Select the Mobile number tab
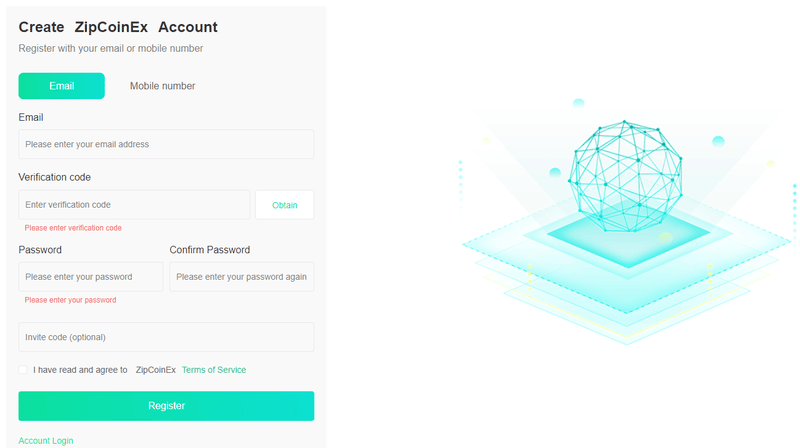800x448 pixels. (162, 86)
